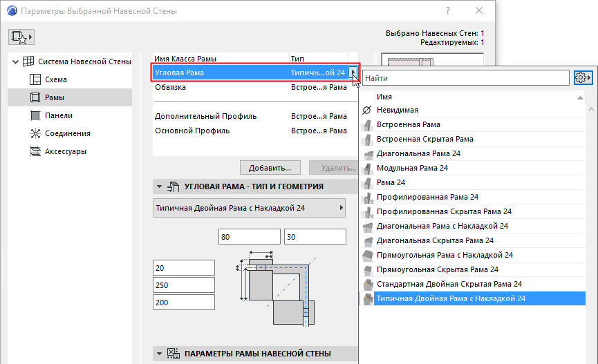Choose Прямоугольная Рама с Накладкой 24
This screenshot has height=364, width=598.
click(x=472, y=255)
